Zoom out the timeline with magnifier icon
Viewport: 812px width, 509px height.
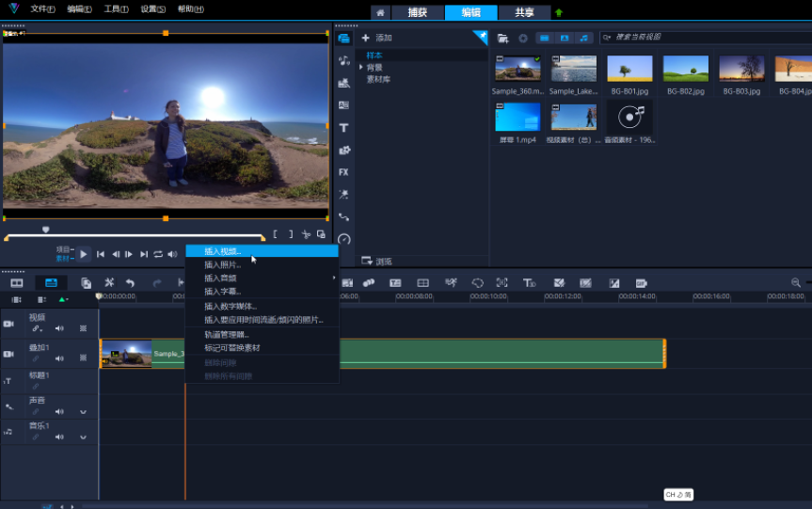pyautogui.click(x=796, y=283)
